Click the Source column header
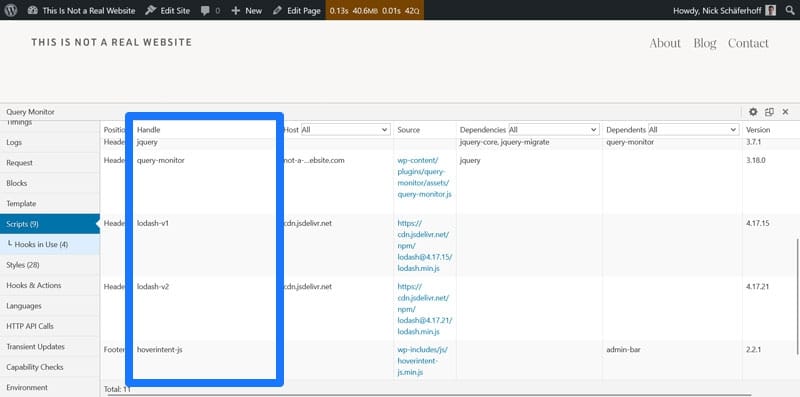The image size is (800, 397). [409, 130]
